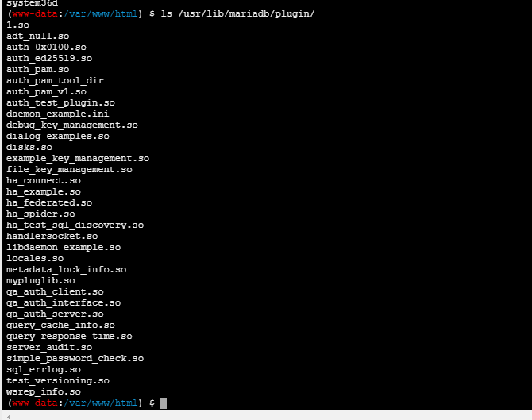Click auth_pam_tool_dir entry
The height and width of the screenshot is (420, 532).
(55, 81)
